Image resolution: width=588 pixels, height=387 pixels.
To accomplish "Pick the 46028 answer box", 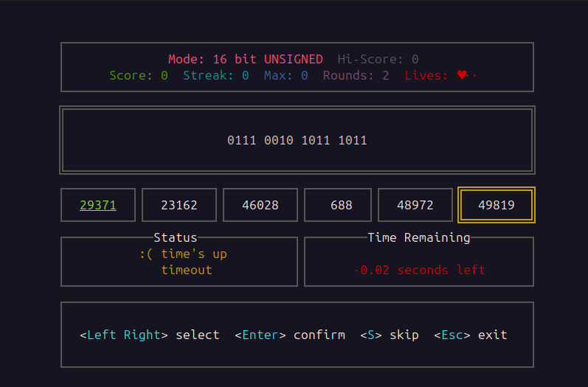I will click(260, 205).
